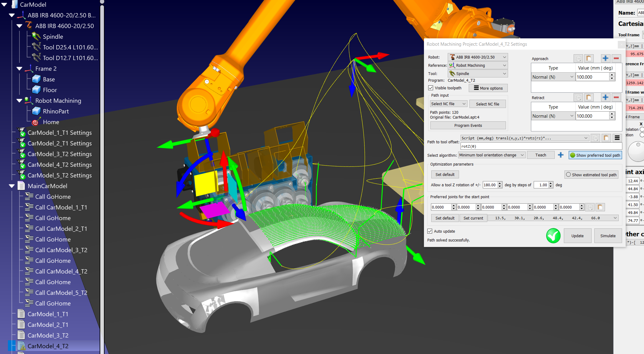Click the blue plus beside Teach button
Viewport: 644px width, 354px height.
coord(560,155)
